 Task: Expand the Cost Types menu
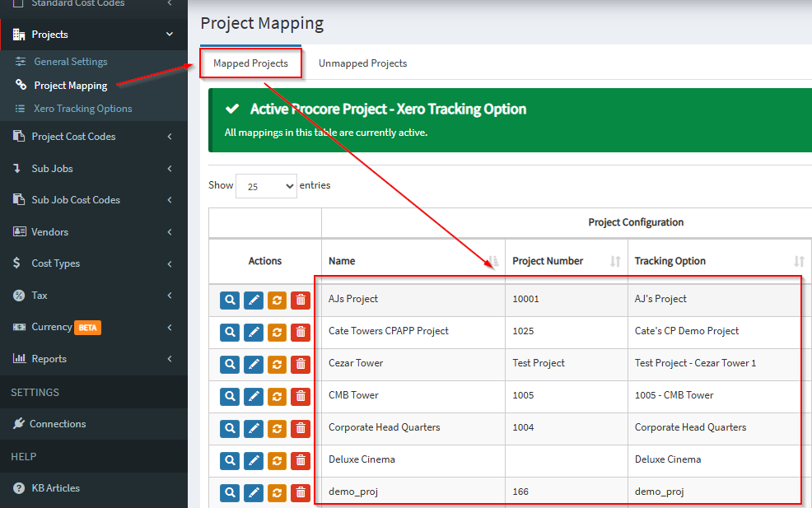94,263
